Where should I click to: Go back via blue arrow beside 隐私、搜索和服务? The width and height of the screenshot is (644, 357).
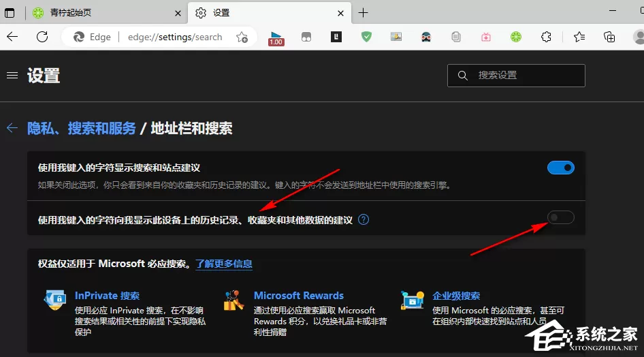12,128
